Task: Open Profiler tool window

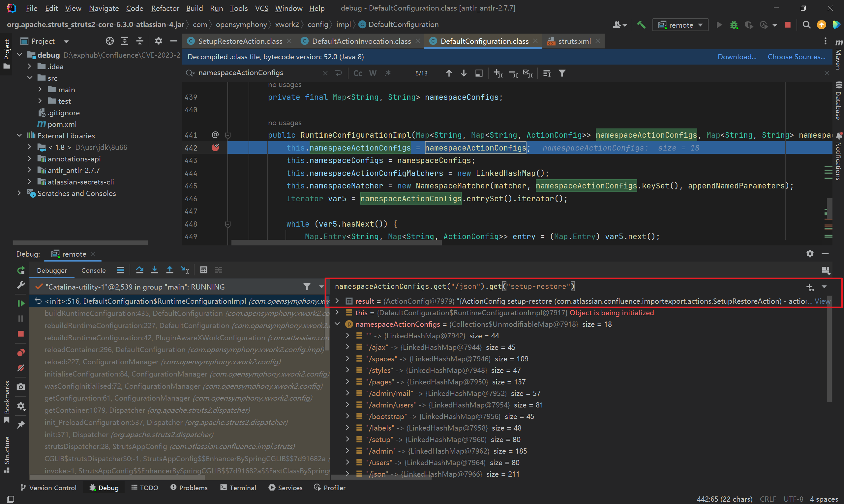Action: tap(330, 488)
